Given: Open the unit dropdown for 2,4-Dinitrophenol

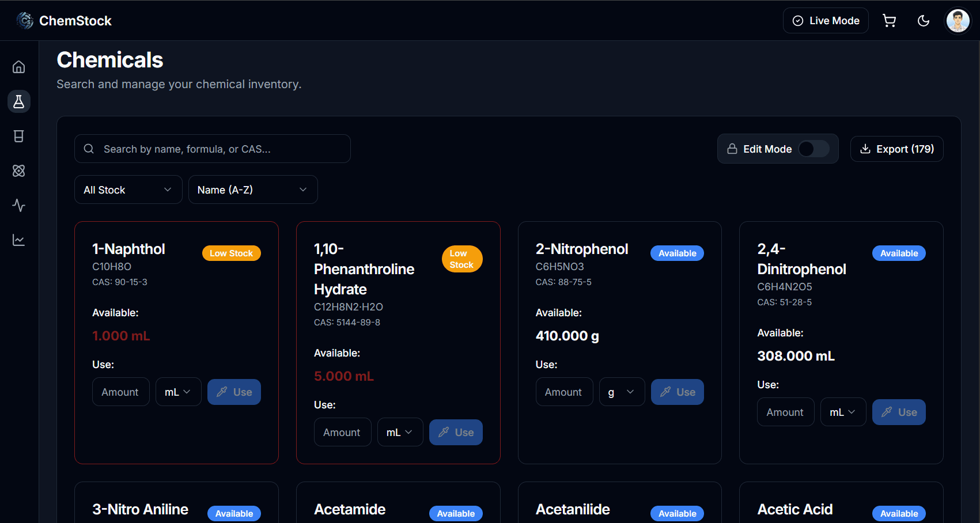Looking at the screenshot, I should tap(843, 412).
